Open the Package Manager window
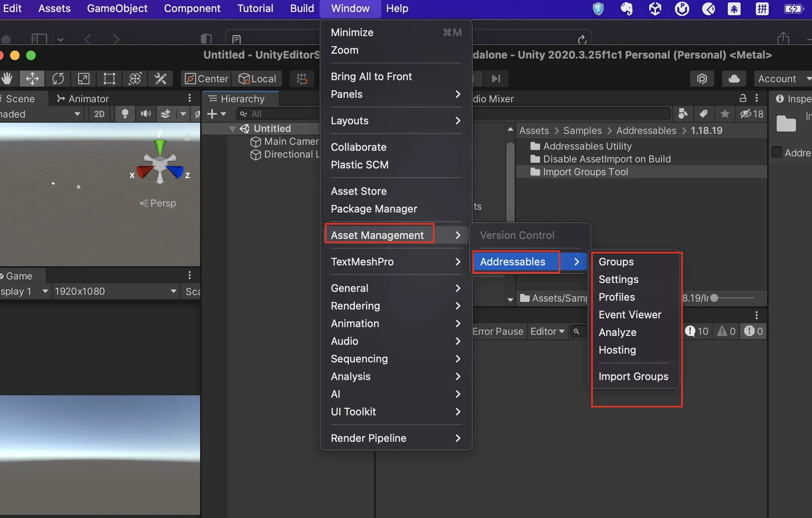812x518 pixels. 373,208
